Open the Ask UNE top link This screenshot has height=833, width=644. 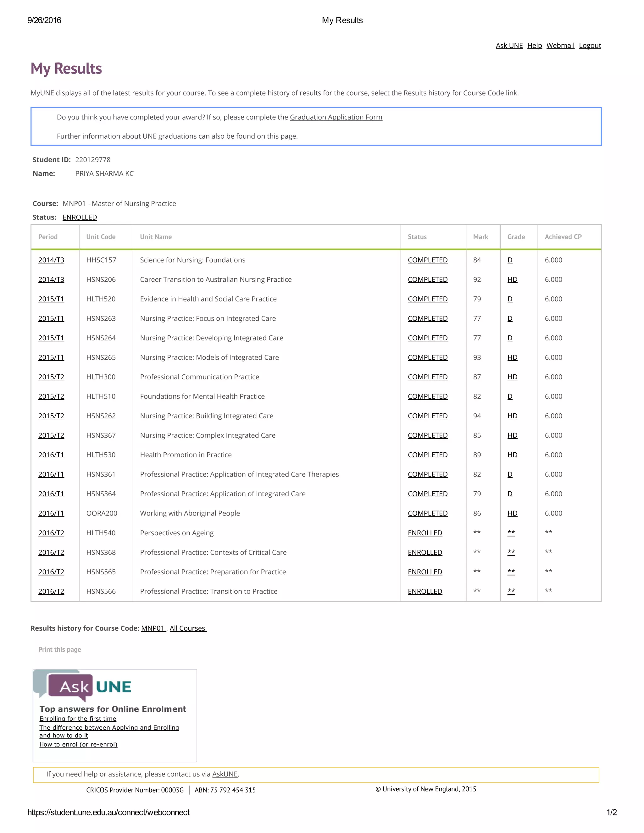[x=509, y=45]
